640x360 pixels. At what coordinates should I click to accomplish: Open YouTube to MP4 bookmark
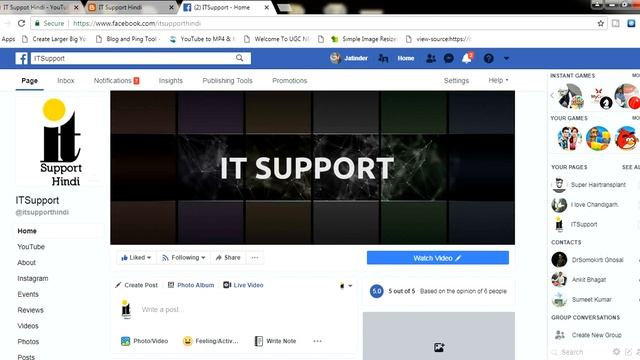pyautogui.click(x=202, y=39)
